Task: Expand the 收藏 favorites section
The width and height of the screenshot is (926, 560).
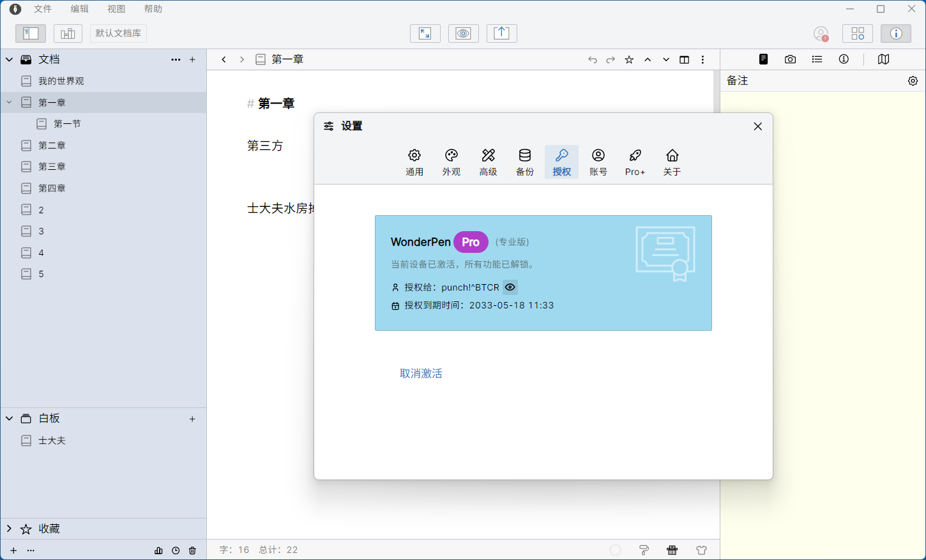Action: [9, 529]
